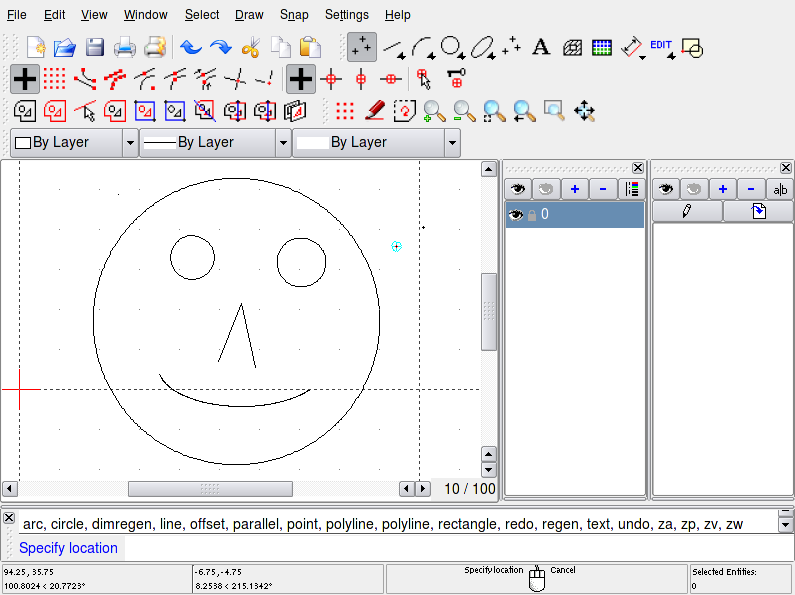Viewport: 795px width, 595px height.
Task: Toggle restrict horizontally snap
Action: click(x=391, y=79)
